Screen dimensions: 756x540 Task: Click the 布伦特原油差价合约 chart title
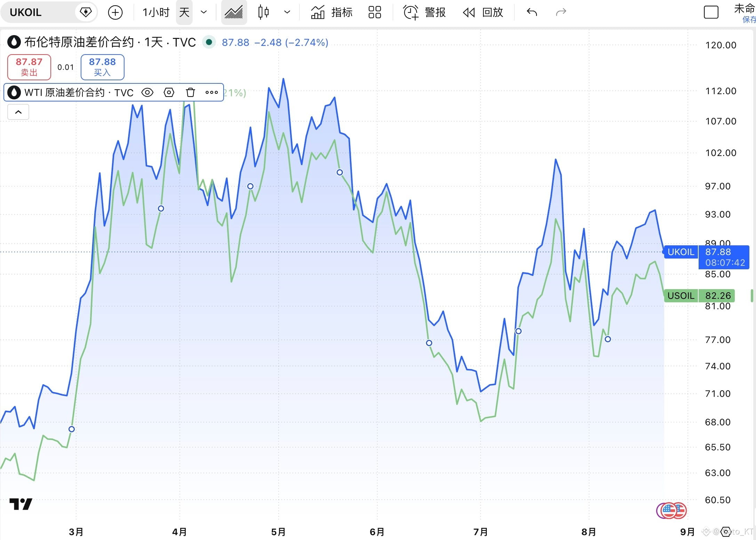tap(79, 42)
